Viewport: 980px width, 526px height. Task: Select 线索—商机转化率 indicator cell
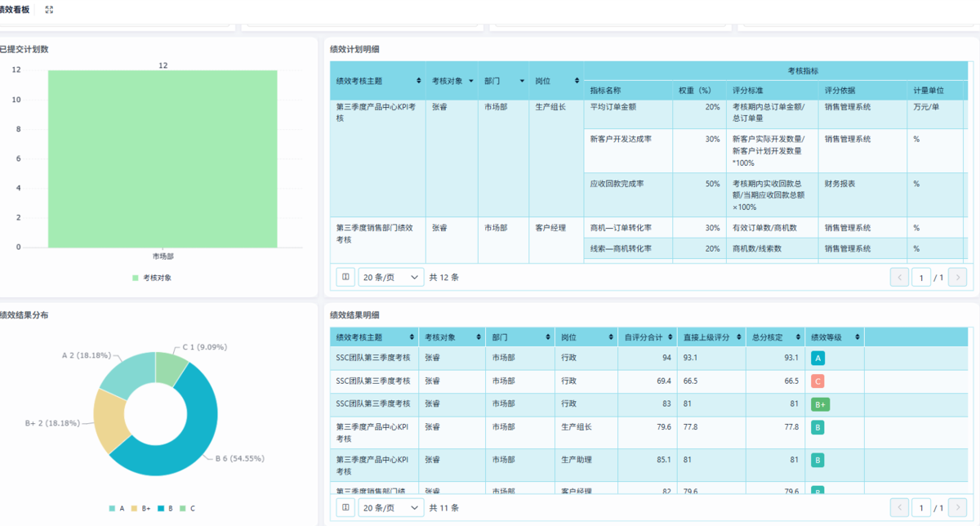coord(629,248)
